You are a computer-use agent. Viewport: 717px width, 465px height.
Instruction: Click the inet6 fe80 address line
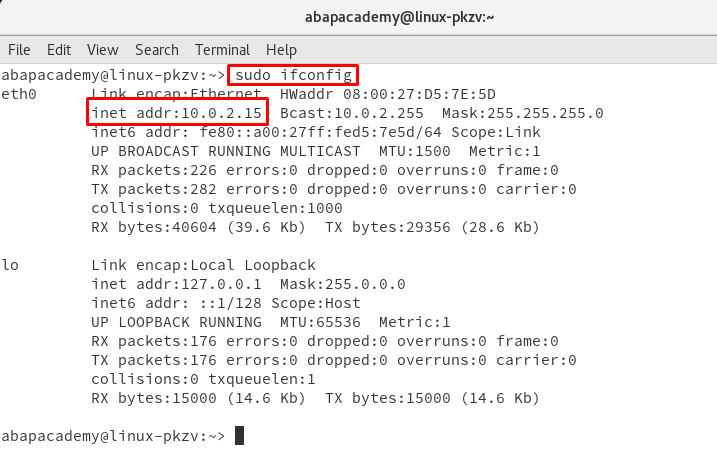pyautogui.click(x=316, y=132)
